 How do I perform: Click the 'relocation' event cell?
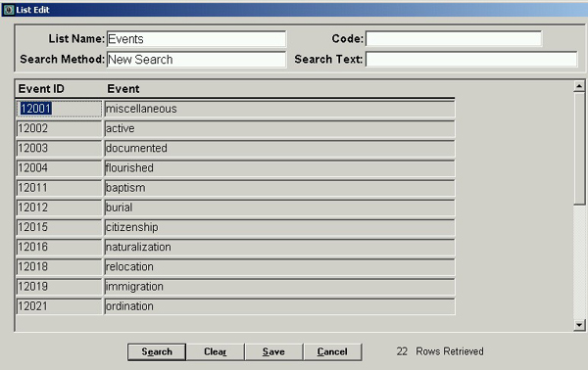279,267
